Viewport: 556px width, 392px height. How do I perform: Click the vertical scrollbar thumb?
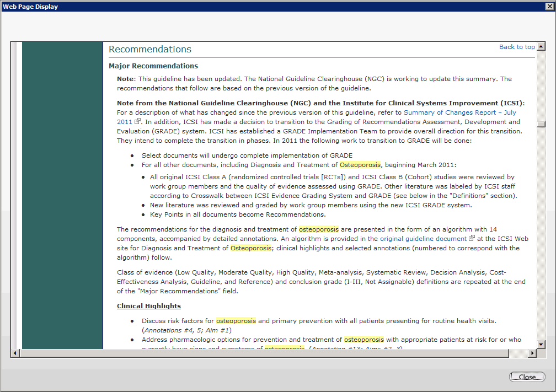pos(541,125)
